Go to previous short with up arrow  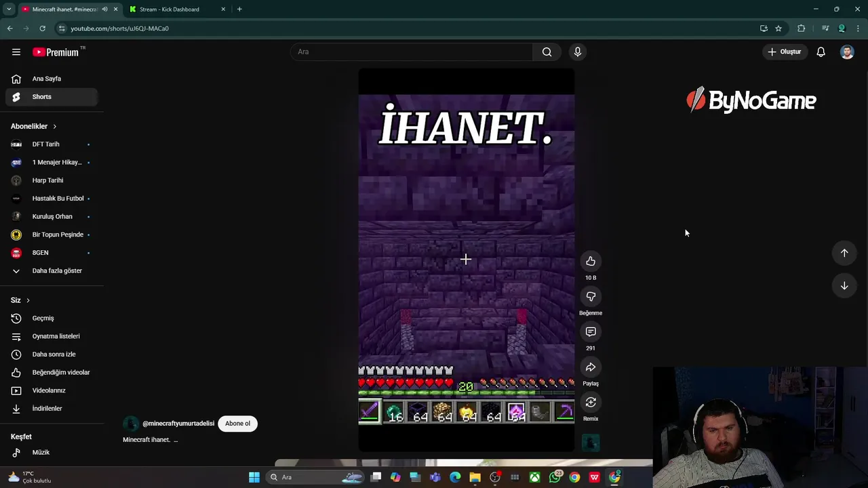(x=844, y=253)
